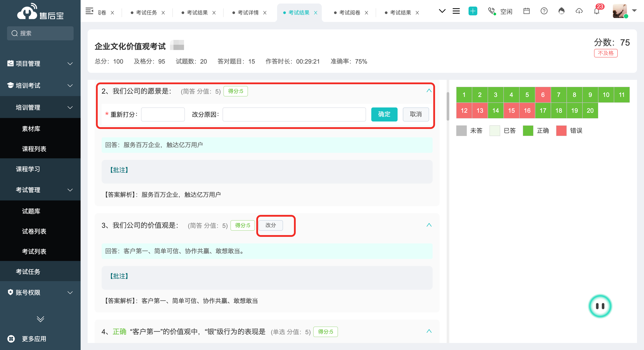Click the cloud download icon
This screenshot has width=644, height=350.
[x=579, y=11]
